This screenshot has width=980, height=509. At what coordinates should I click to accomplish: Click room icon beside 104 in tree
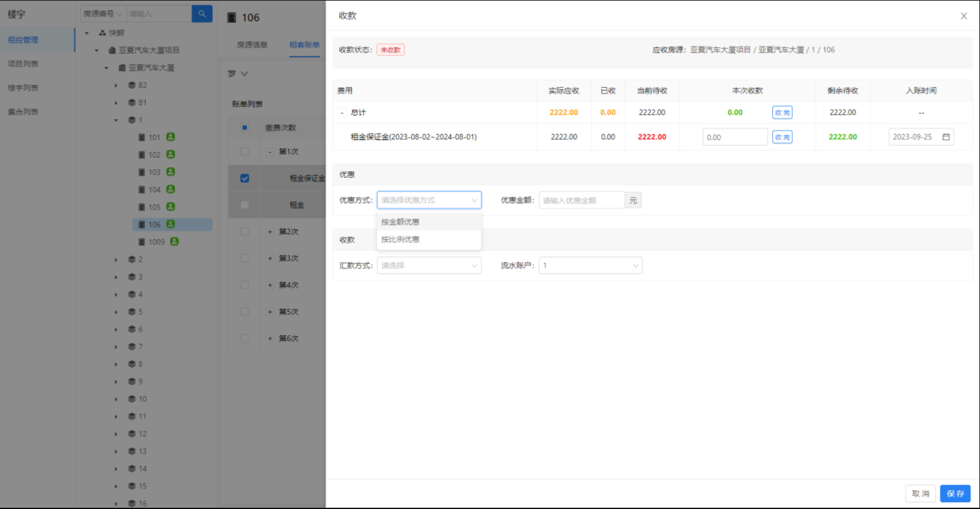pos(142,190)
